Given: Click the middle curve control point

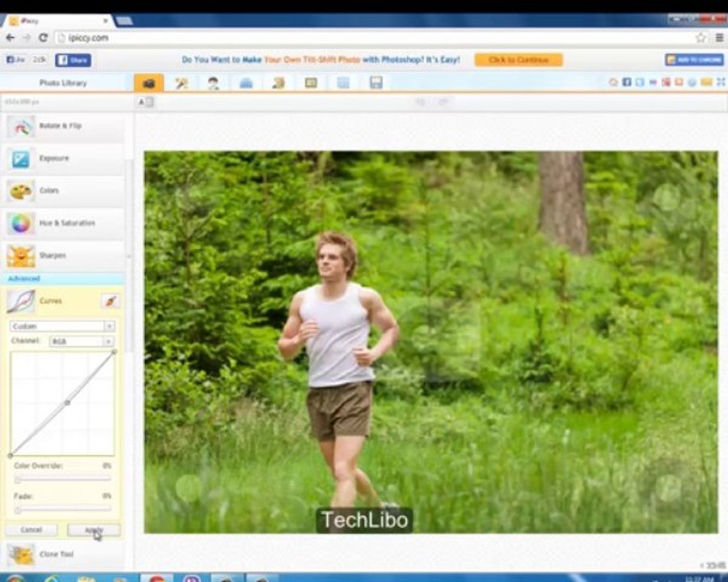Looking at the screenshot, I should [67, 403].
